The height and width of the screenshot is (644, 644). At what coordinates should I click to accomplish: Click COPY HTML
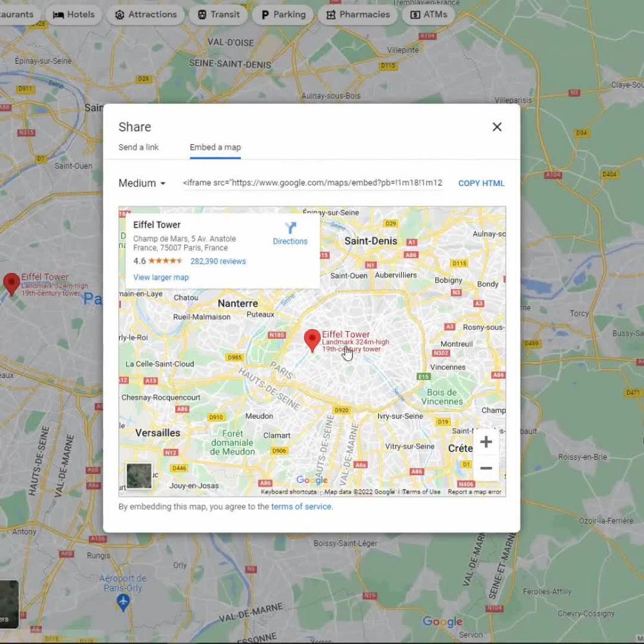481,183
